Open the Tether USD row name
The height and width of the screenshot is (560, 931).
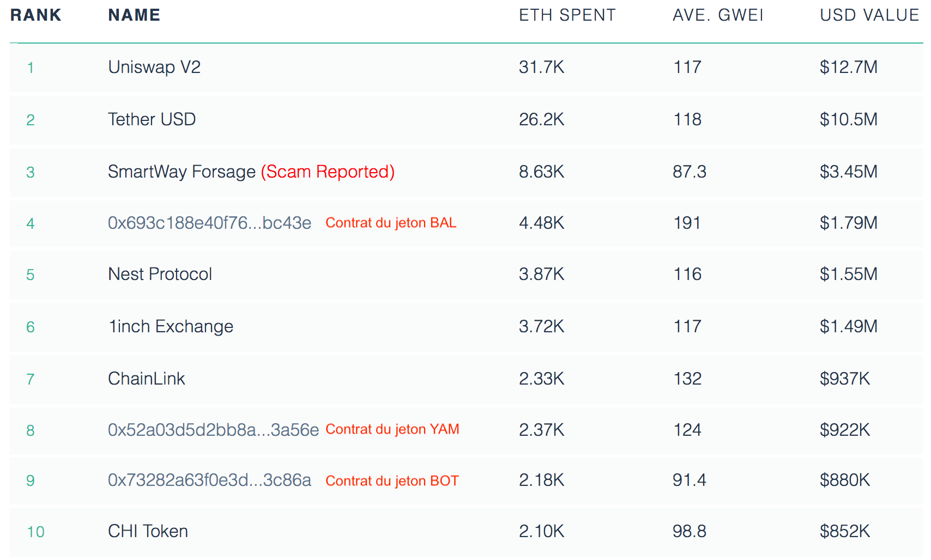point(152,119)
